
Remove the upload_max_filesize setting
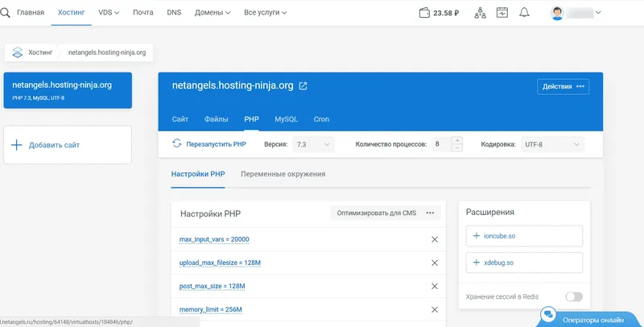point(435,263)
